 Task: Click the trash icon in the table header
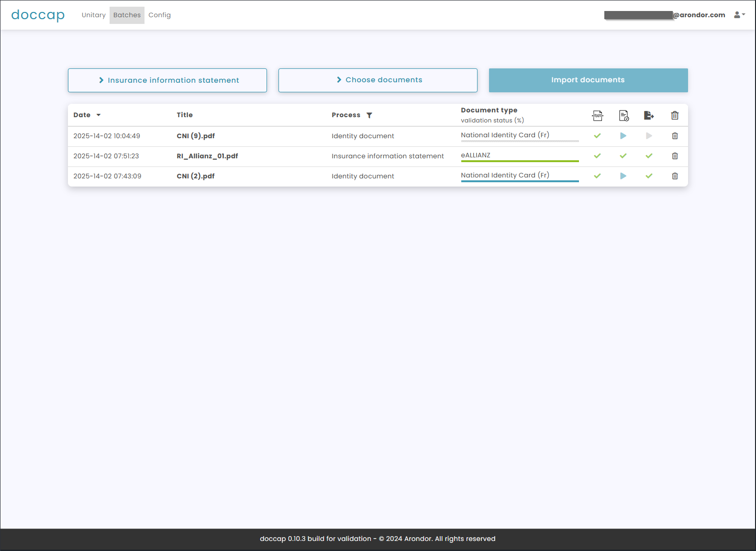click(675, 115)
